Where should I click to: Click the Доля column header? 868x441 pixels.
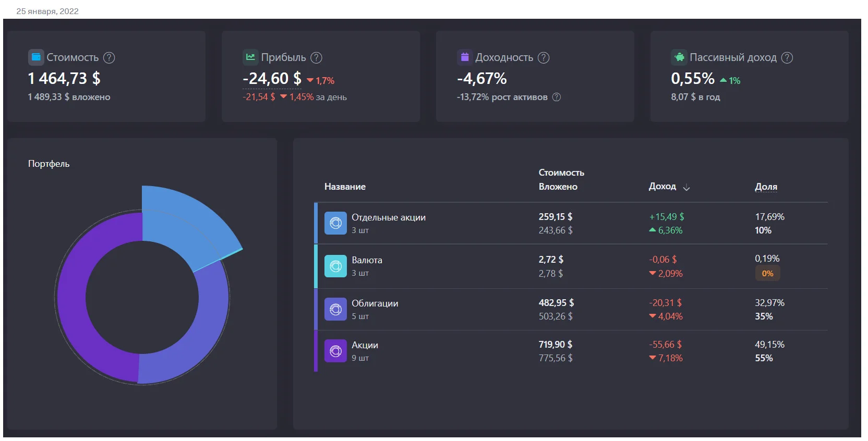point(766,187)
